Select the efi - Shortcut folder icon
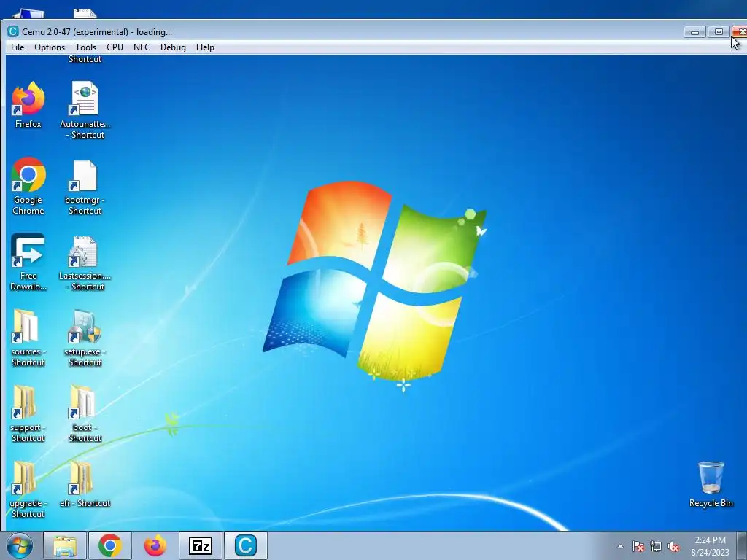The image size is (747, 560). point(85,484)
